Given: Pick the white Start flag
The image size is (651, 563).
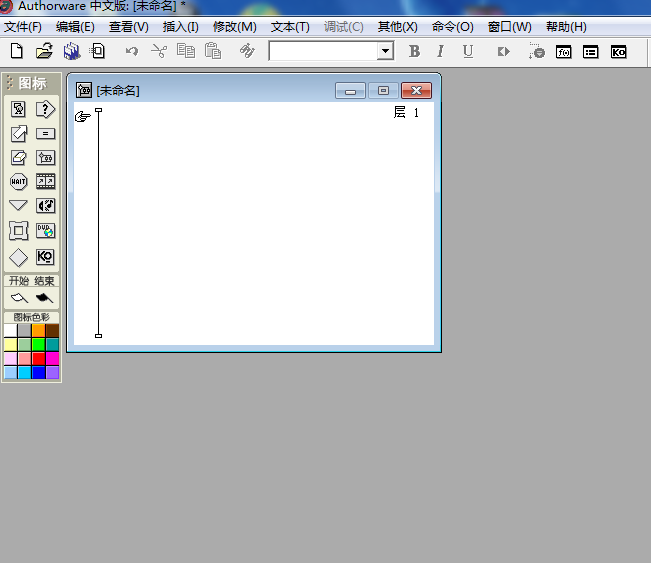Looking at the screenshot, I should coord(19,298).
